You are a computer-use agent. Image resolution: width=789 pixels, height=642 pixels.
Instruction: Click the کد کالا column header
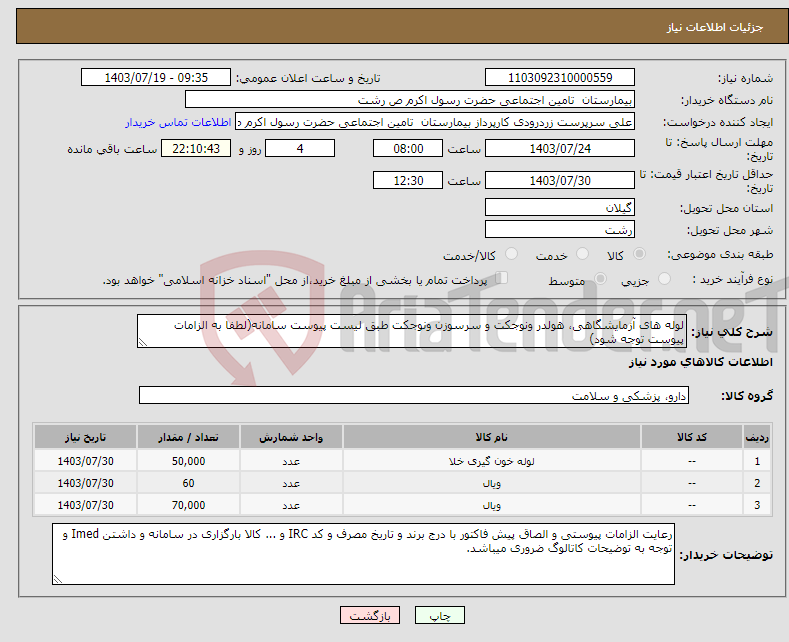coord(692,437)
